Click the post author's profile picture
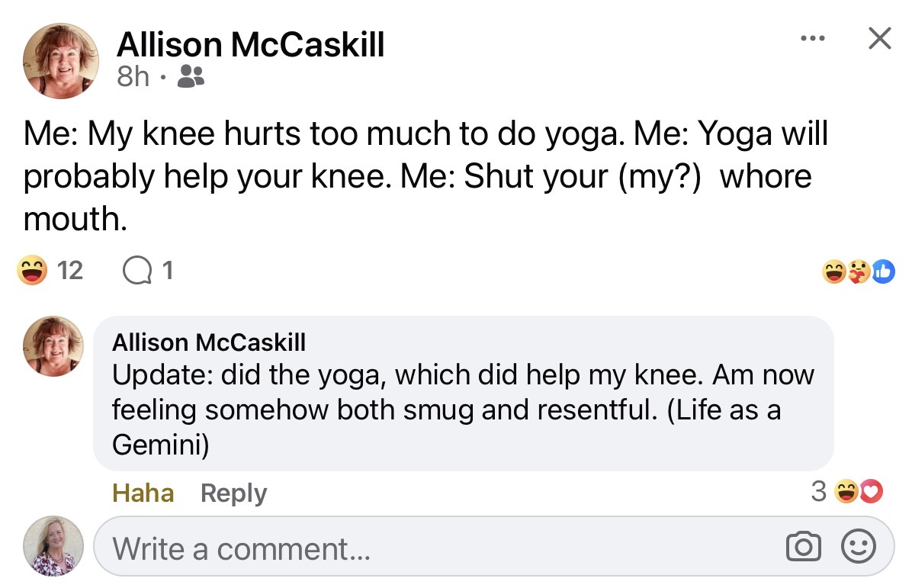This screenshot has height=588, width=912. pyautogui.click(x=61, y=61)
